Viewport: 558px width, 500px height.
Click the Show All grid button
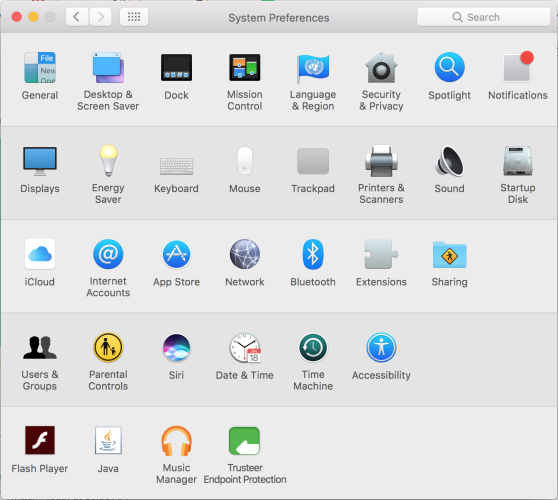(x=134, y=17)
